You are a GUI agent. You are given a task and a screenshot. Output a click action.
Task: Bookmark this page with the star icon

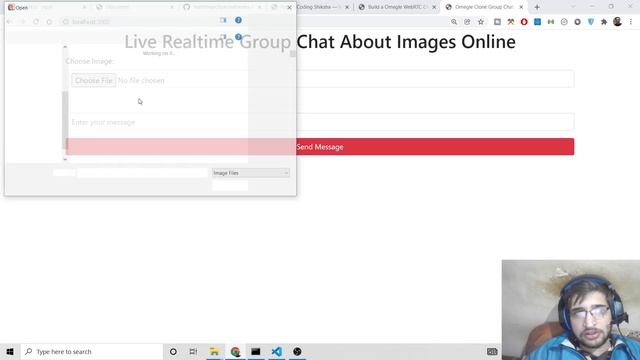click(x=481, y=22)
